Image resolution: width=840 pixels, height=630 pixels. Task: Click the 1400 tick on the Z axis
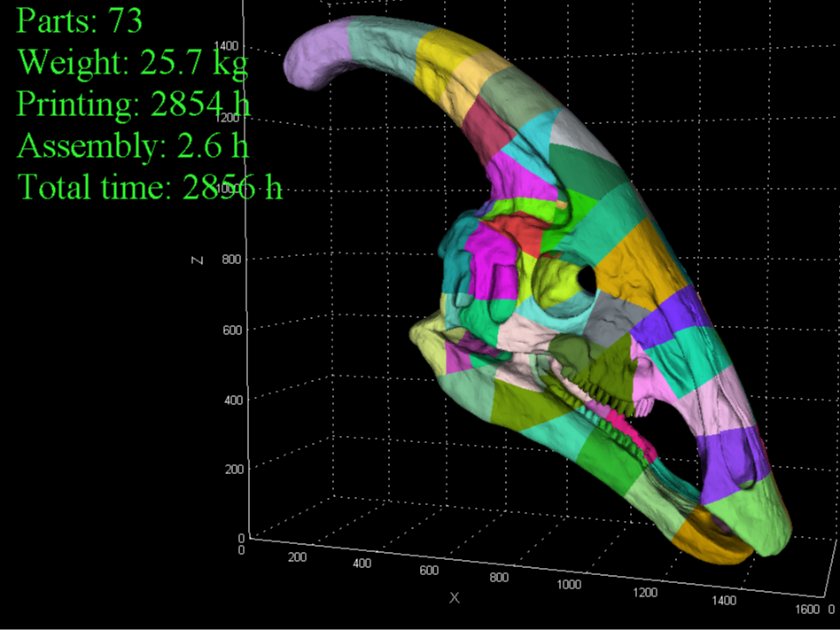(225, 44)
